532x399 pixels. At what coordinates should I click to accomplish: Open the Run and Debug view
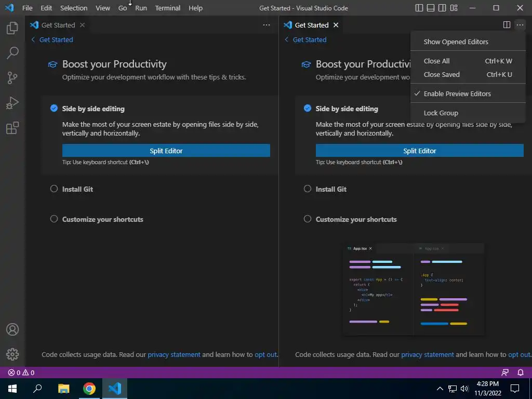pos(12,103)
